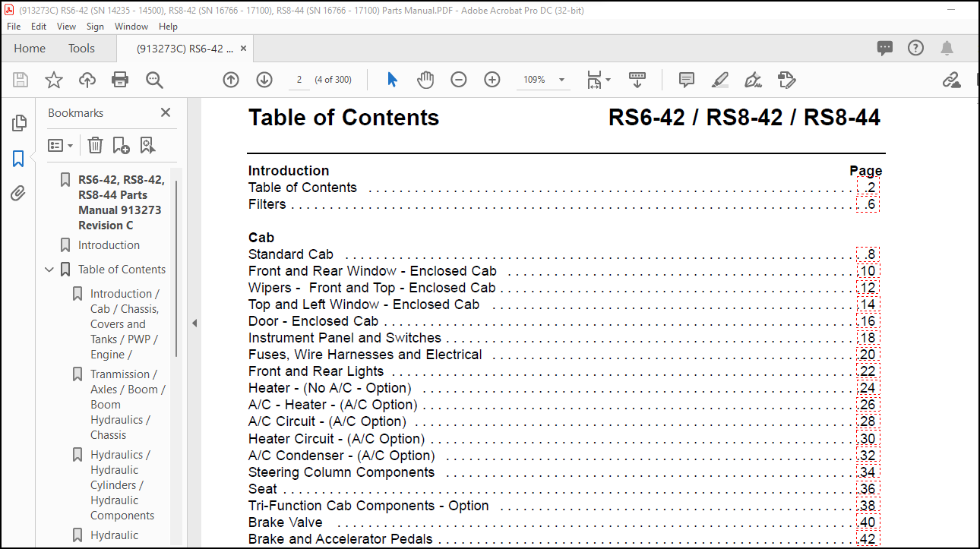Screen dimensions: 980x549
Task: Print the document with the printer icon
Action: 120,80
